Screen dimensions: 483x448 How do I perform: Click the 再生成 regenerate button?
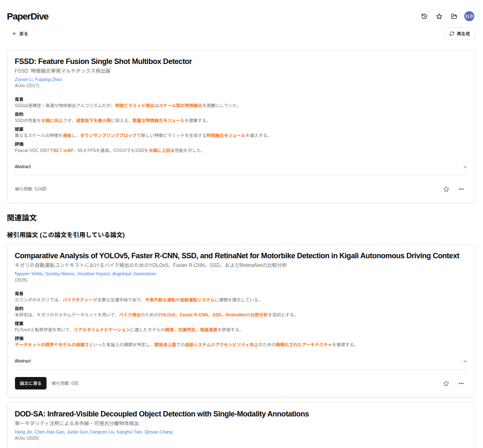click(459, 34)
